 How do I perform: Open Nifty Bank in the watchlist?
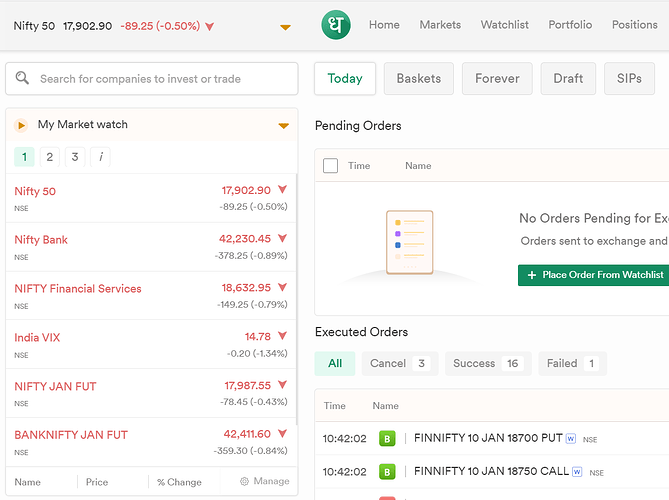pyautogui.click(x=151, y=247)
